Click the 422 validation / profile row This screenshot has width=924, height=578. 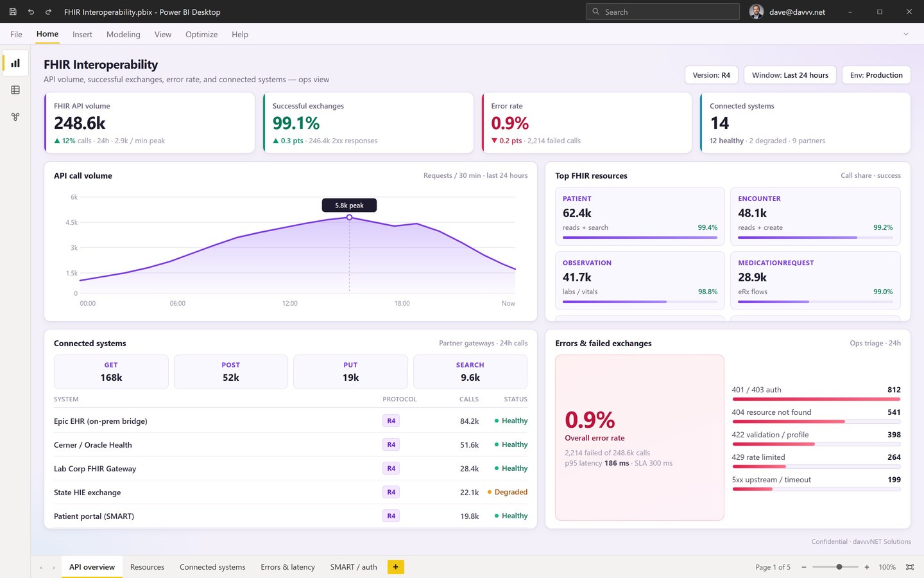(x=816, y=439)
